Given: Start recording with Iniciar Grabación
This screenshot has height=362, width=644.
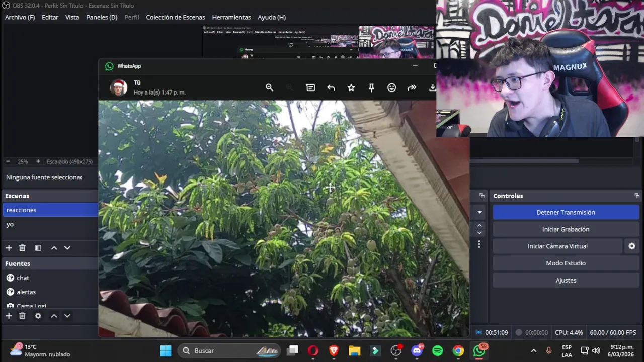Looking at the screenshot, I should point(566,229).
